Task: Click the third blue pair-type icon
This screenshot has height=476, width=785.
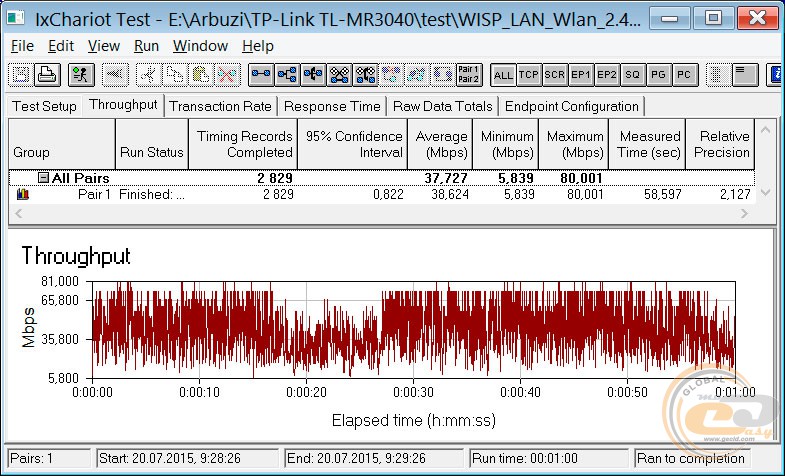Action: tap(313, 75)
